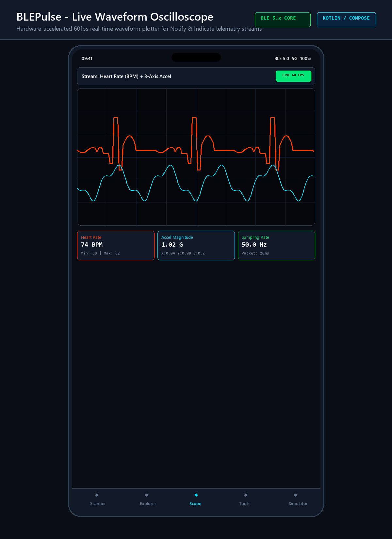The height and width of the screenshot is (539, 392).
Task: Click the active Scope dot icon
Action: pyautogui.click(x=196, y=495)
